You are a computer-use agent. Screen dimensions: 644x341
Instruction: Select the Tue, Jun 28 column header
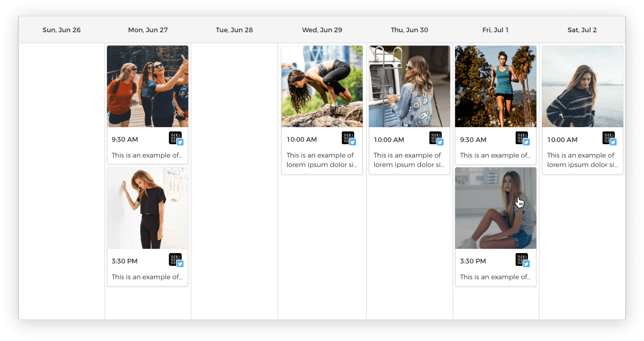(234, 30)
